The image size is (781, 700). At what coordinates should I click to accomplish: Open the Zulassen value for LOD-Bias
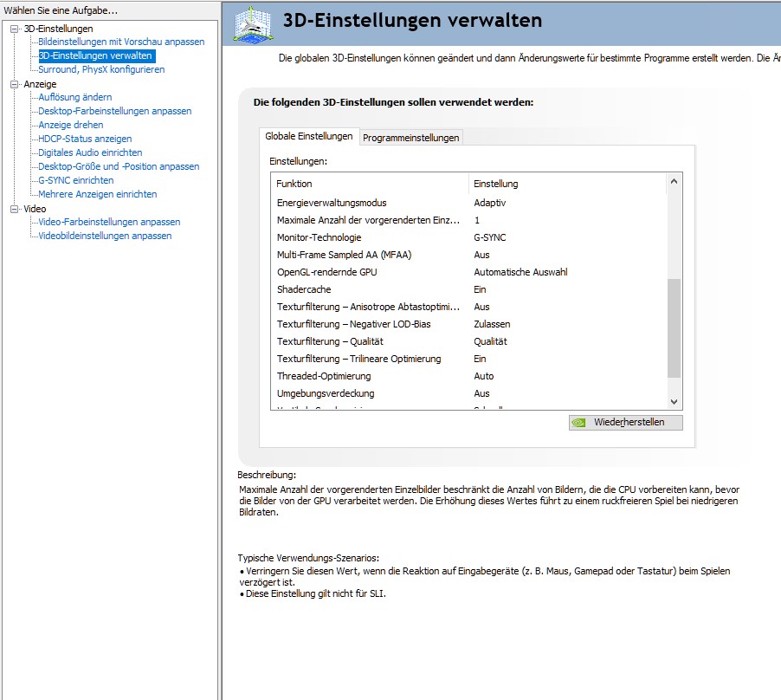(x=492, y=324)
